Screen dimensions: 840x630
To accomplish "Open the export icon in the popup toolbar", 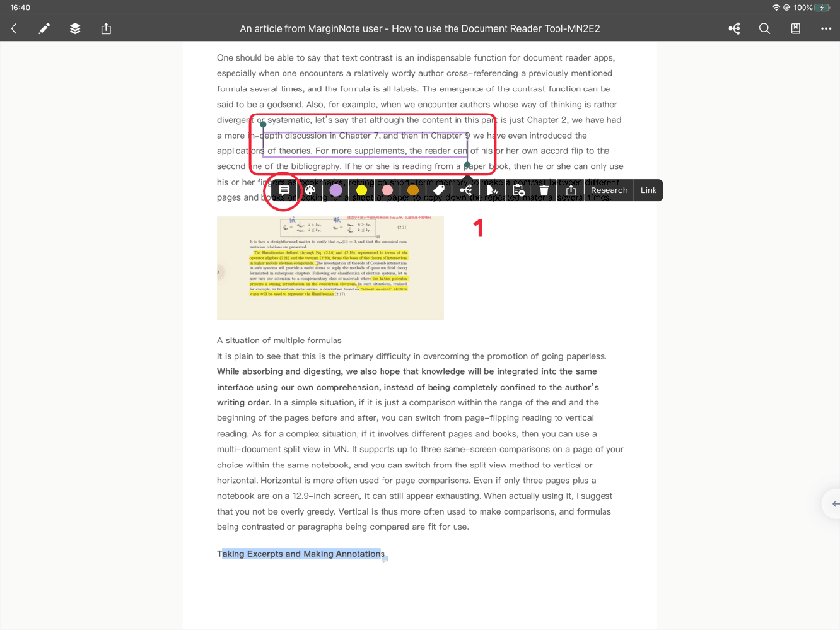I will coord(570,190).
